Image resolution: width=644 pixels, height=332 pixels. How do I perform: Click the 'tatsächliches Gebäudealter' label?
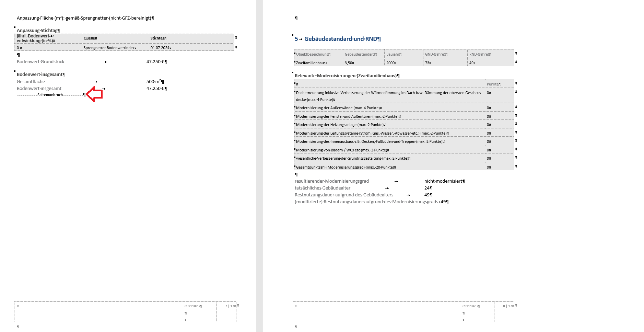coord(323,188)
